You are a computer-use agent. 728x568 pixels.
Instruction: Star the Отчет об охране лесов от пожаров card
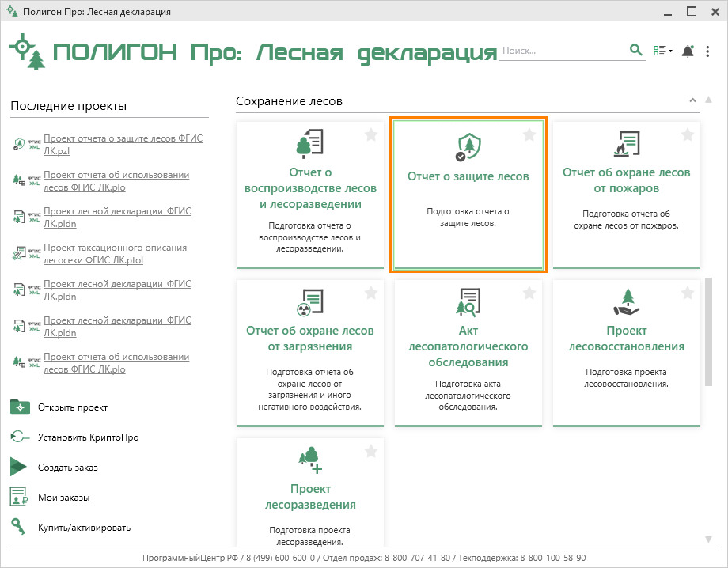pos(687,135)
